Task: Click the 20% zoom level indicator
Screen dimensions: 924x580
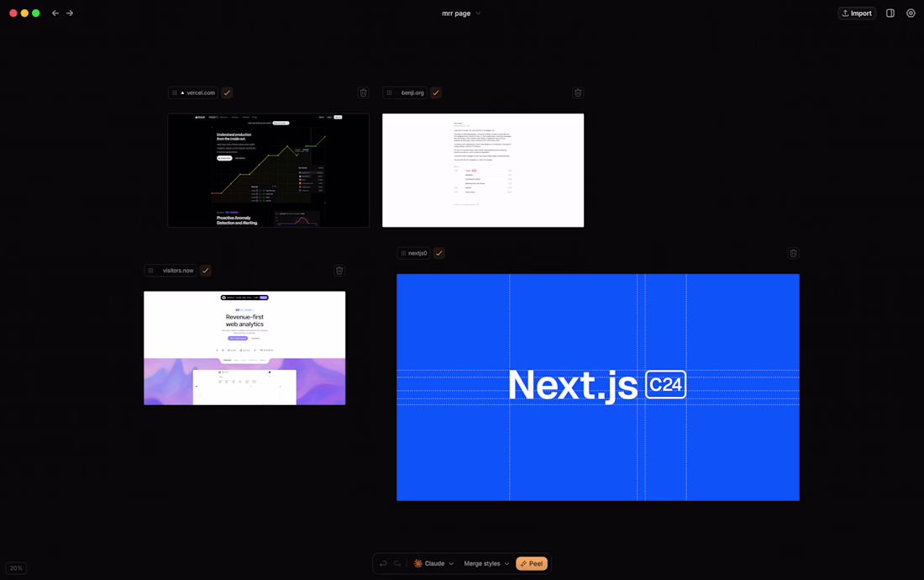Action: (17, 568)
